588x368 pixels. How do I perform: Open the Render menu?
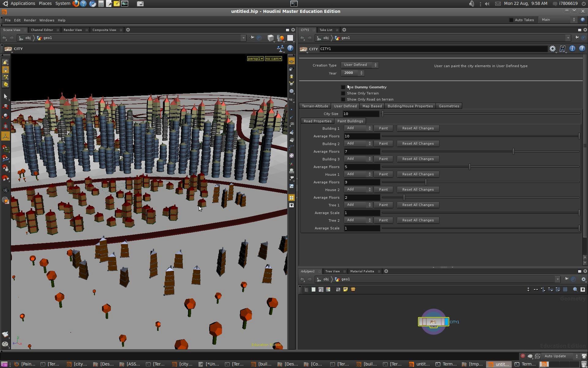pyautogui.click(x=30, y=20)
